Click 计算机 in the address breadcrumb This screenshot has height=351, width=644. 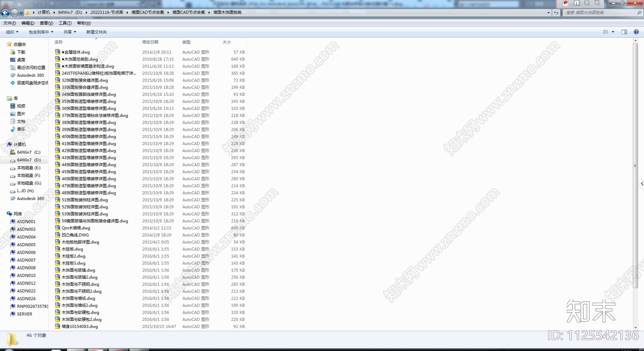click(x=44, y=12)
